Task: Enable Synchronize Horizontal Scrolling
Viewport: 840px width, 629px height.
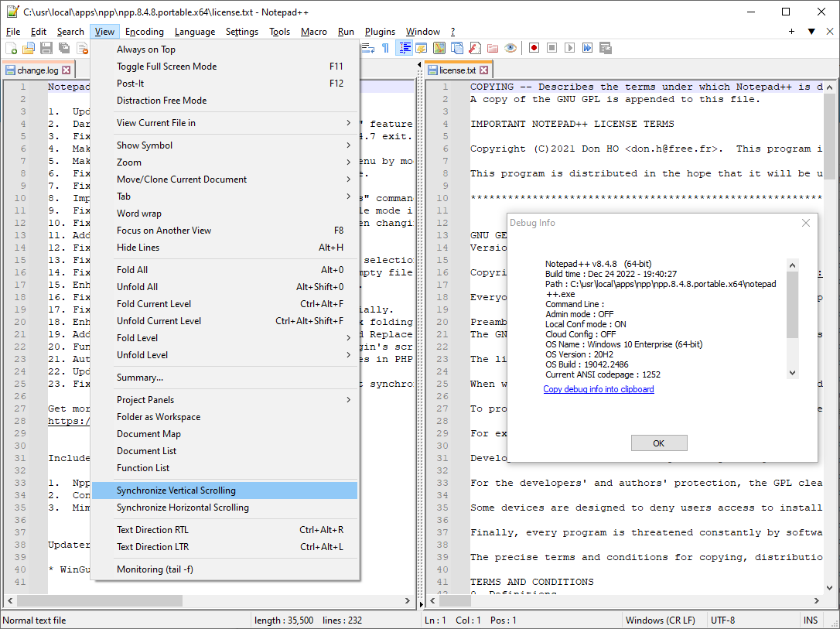Action: point(225,508)
